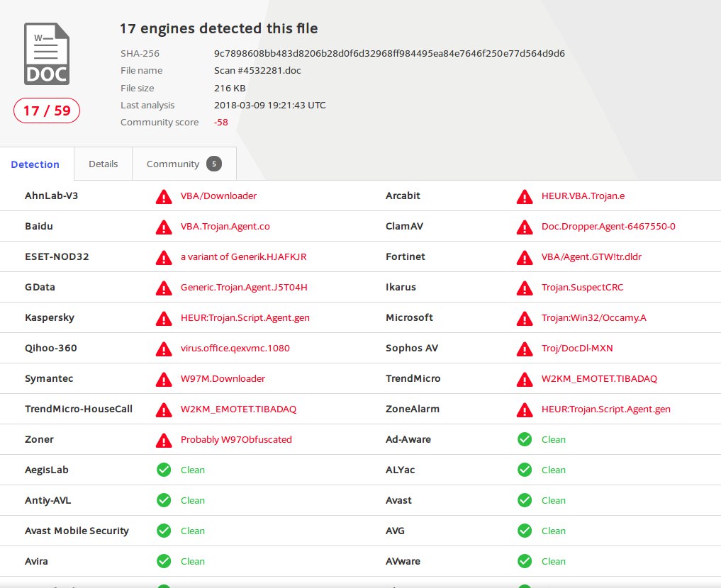Click the green clean icon beside Avast

525,500
